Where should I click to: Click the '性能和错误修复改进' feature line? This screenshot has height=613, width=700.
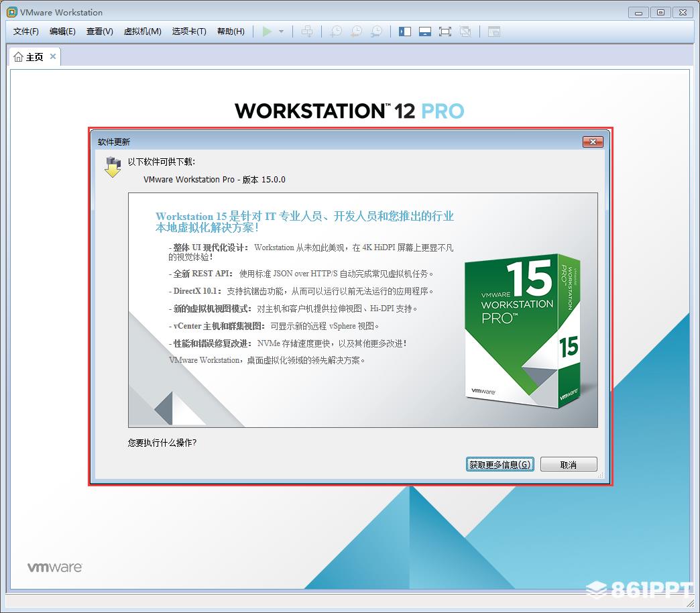(288, 343)
